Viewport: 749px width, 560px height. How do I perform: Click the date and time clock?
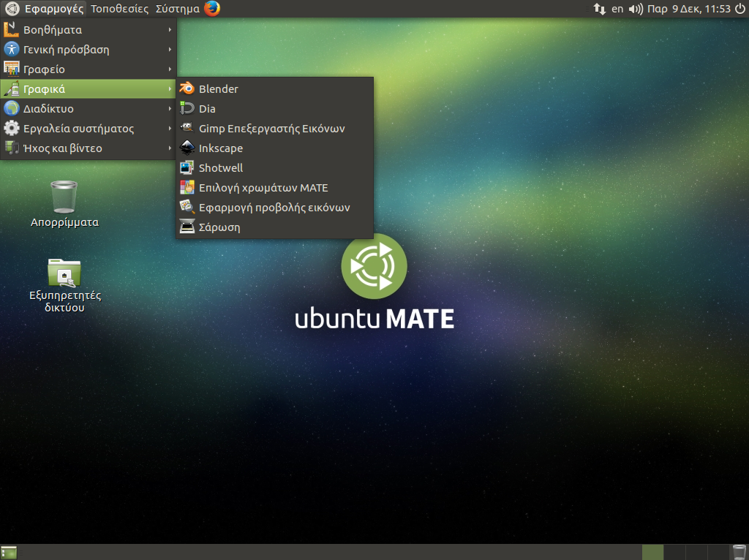pos(689,9)
